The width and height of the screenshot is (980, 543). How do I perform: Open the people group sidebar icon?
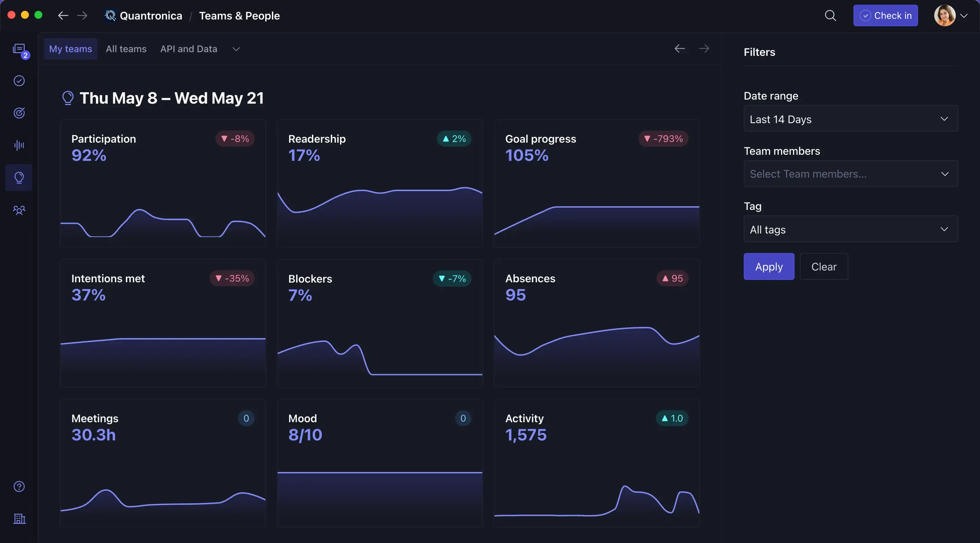click(x=19, y=210)
